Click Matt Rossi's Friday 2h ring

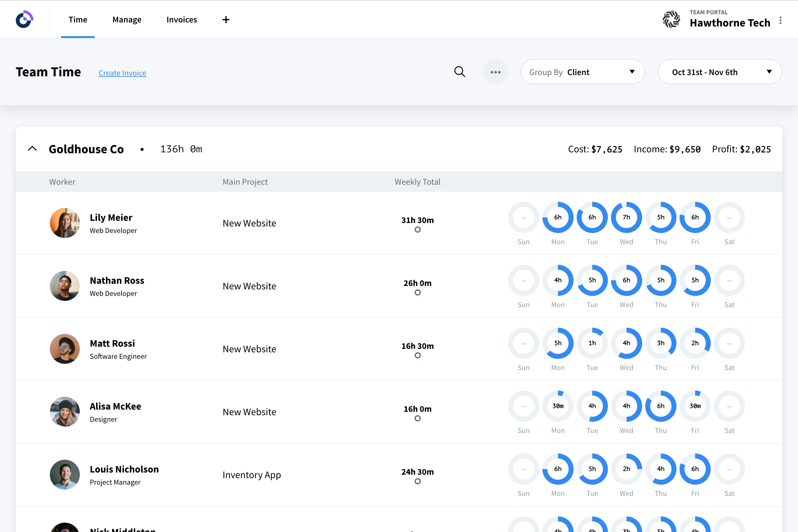(x=695, y=343)
